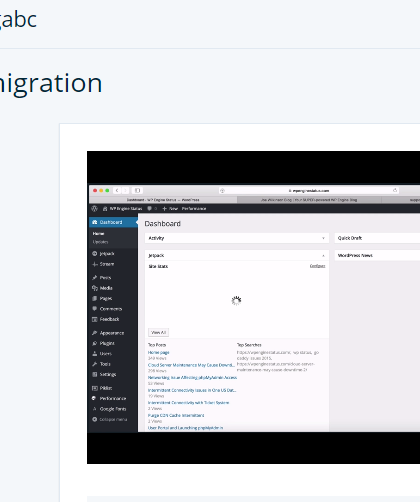The height and width of the screenshot is (502, 420).
Task: Click the Dashboard page heading
Action: (x=163, y=224)
